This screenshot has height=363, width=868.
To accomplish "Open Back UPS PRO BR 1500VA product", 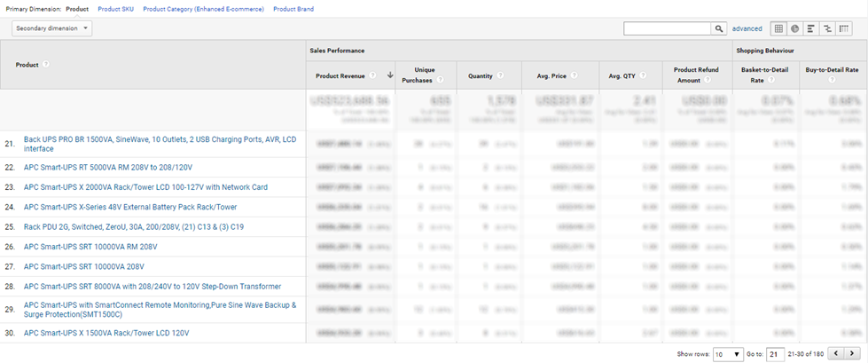I will tap(160, 144).
